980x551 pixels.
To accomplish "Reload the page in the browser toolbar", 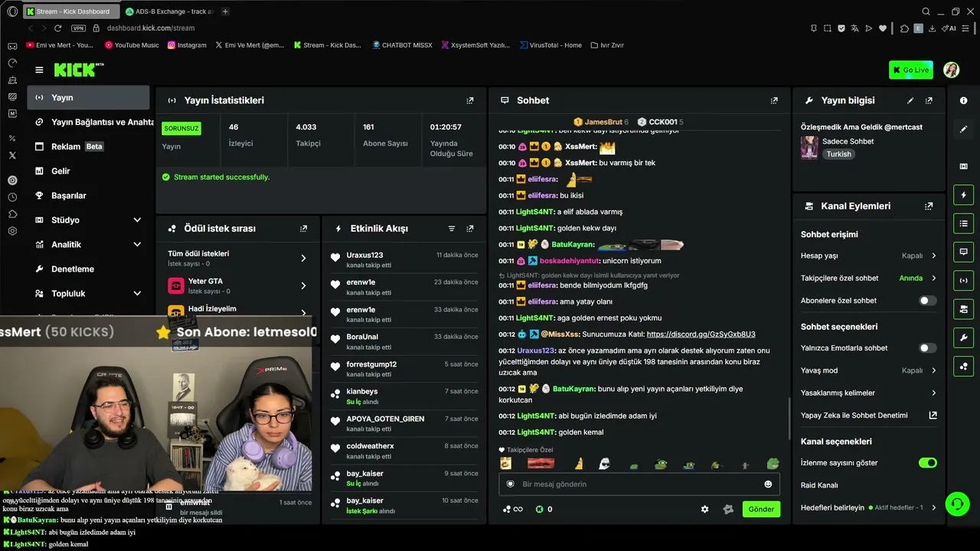I will click(x=57, y=28).
